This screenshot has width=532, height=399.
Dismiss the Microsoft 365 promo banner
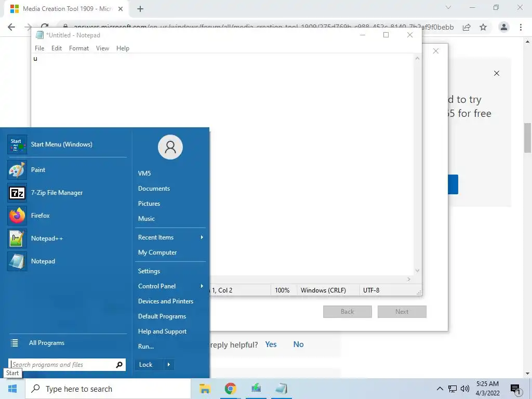click(497, 73)
